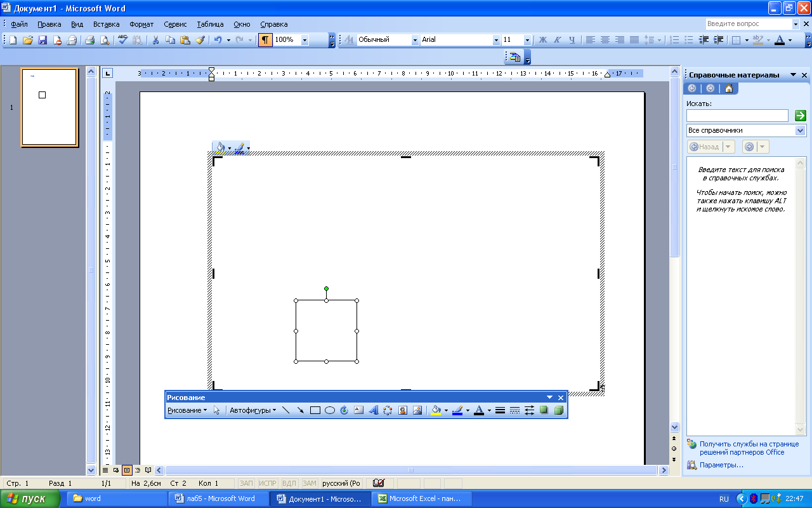The height and width of the screenshot is (508, 812).
Task: Open the Сервис menu
Action: [x=175, y=24]
